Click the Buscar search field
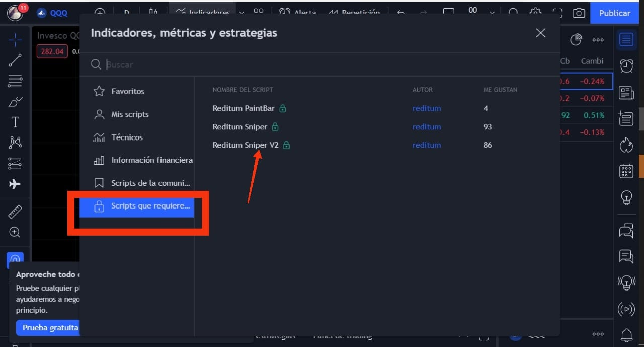The image size is (644, 347). (x=320, y=64)
